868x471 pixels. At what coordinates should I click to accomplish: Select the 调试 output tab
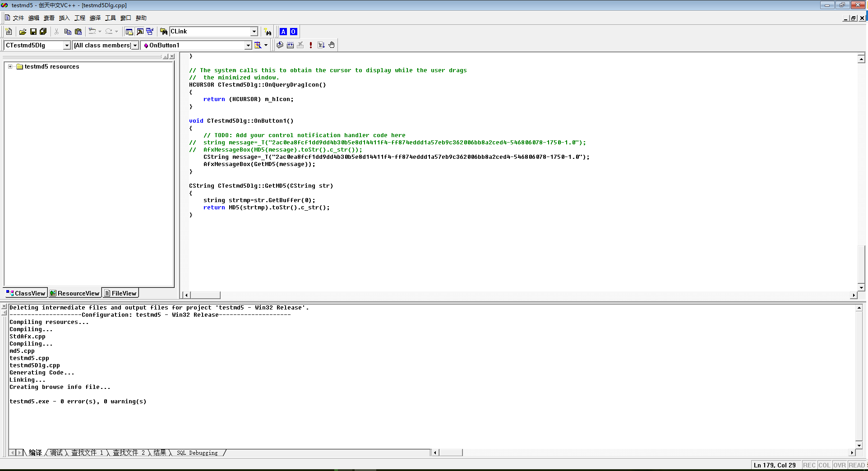pos(56,453)
